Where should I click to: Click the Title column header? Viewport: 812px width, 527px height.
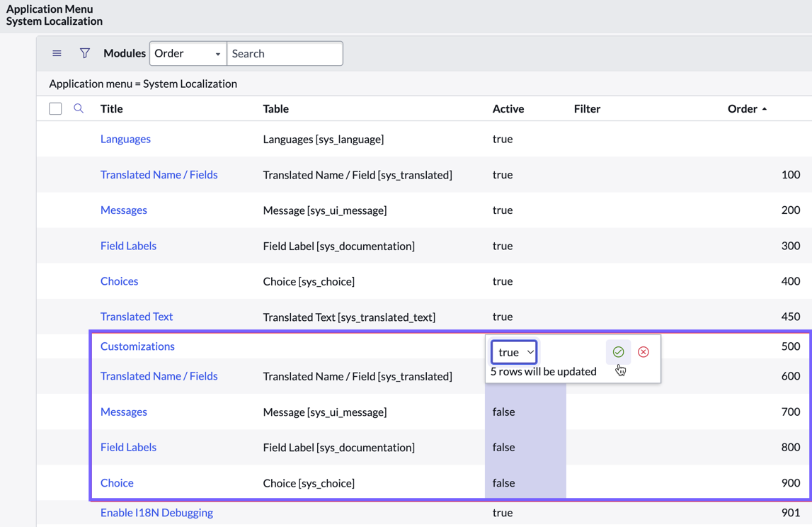(x=111, y=109)
